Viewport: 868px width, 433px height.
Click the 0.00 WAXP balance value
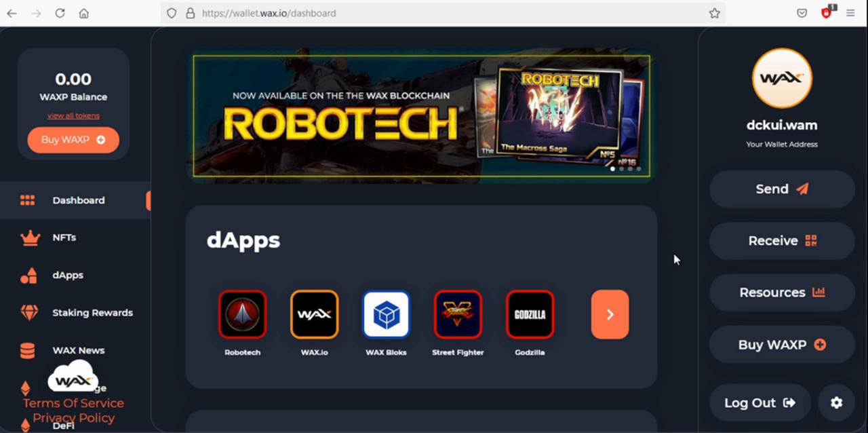click(x=73, y=79)
